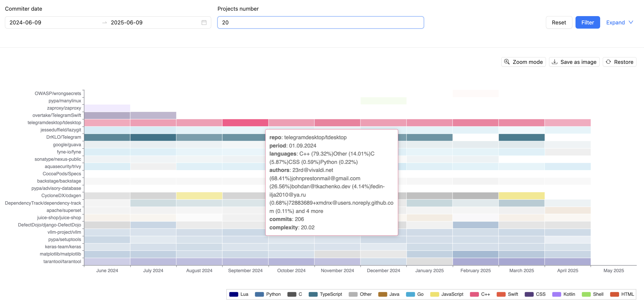Open the Expand link
The width and height of the screenshot is (644, 308).
[620, 23]
